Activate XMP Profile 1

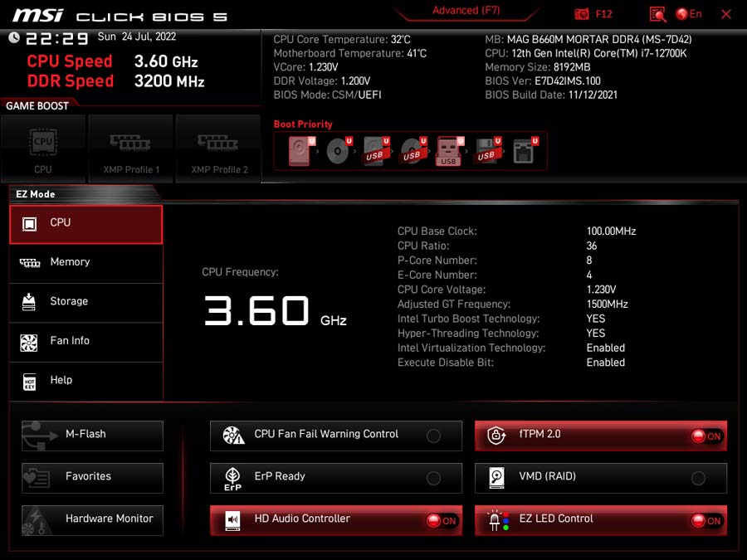[x=131, y=149]
